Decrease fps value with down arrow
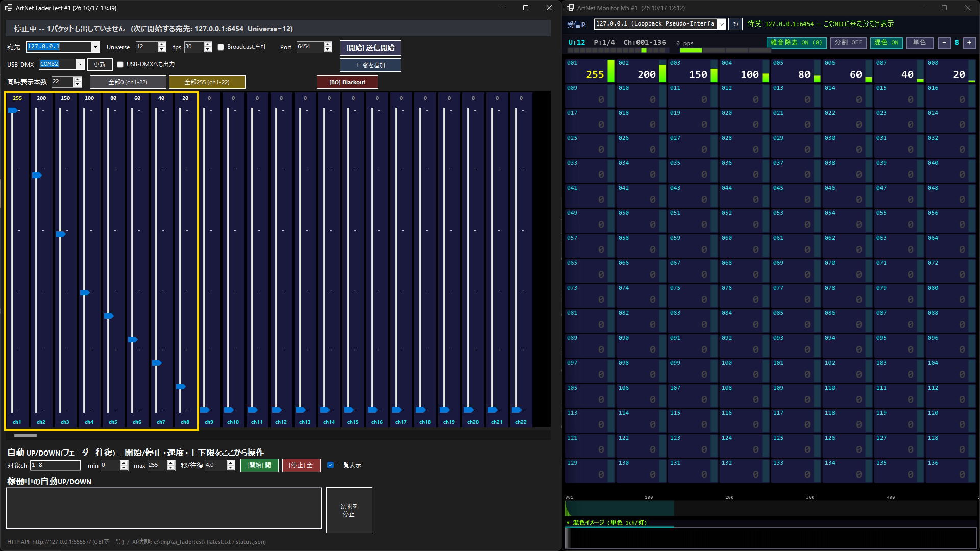Screen dimensions: 980x551 (208, 49)
